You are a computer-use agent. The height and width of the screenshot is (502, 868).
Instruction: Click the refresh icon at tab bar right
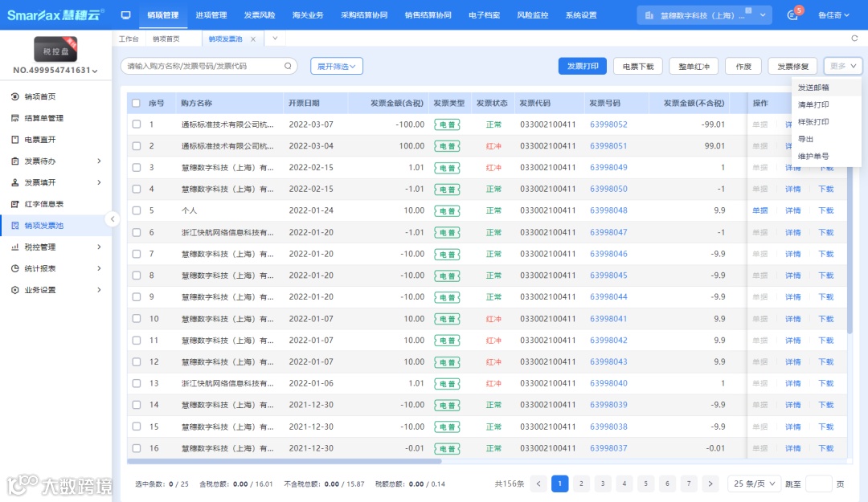click(854, 39)
